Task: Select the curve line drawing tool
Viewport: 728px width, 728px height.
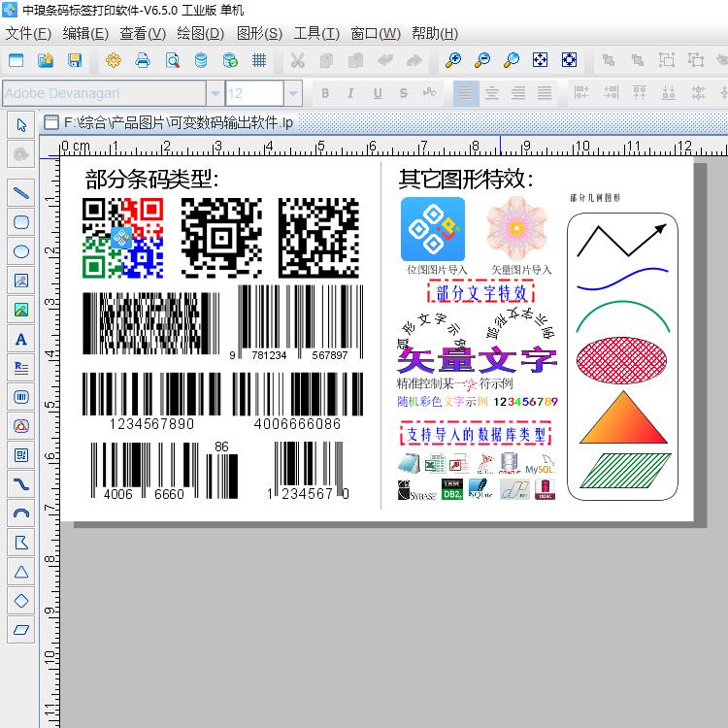Action: tap(21, 484)
